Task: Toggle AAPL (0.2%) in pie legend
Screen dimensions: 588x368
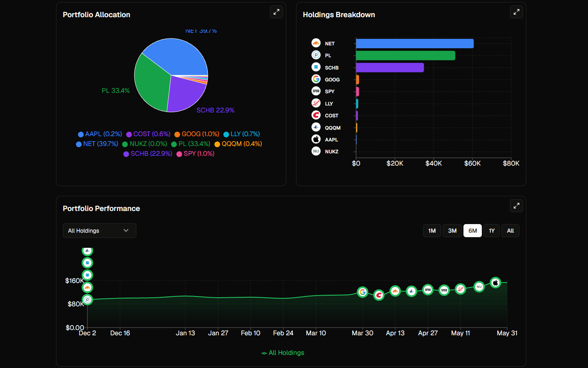Action: click(x=100, y=134)
